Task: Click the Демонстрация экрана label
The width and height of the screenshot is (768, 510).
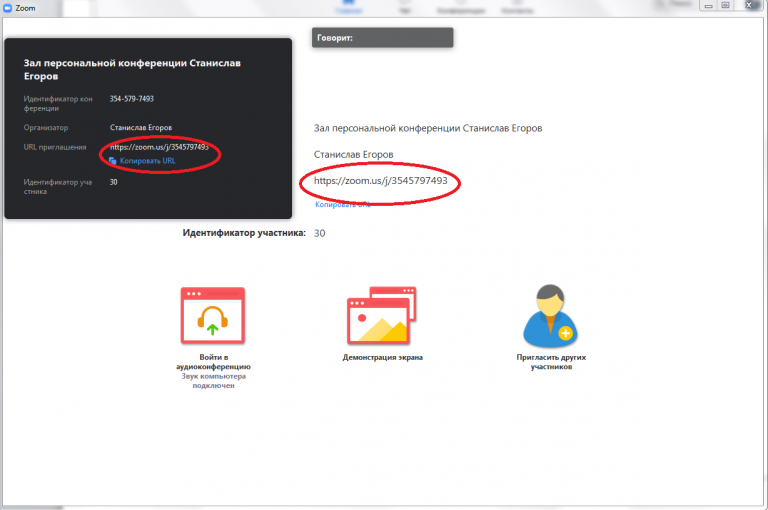Action: click(x=383, y=357)
